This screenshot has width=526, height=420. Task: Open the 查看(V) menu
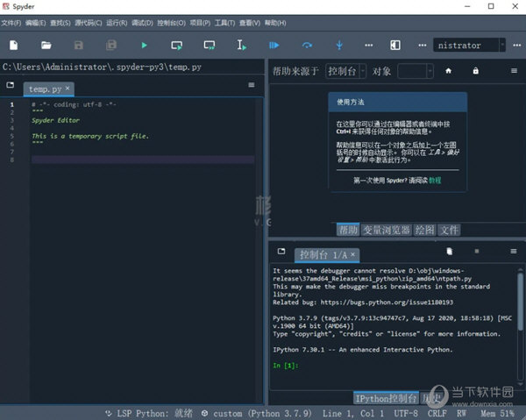250,23
